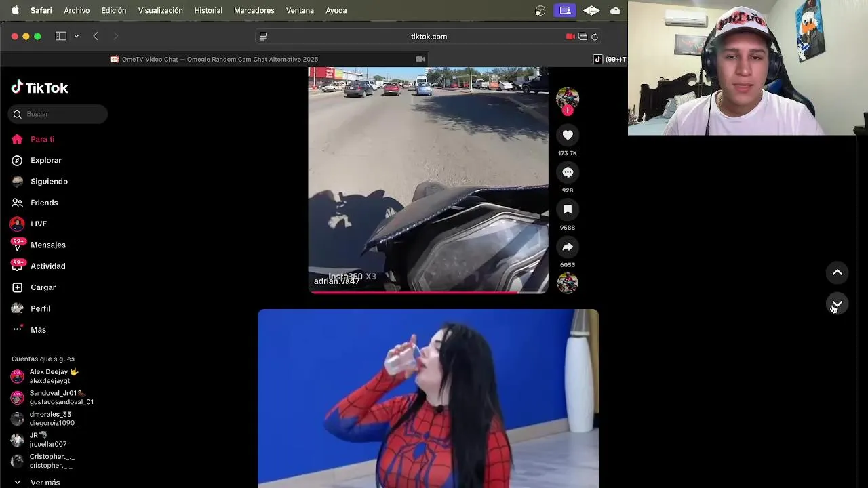Click the Safari forward arrow
The image size is (868, 488).
click(x=115, y=36)
